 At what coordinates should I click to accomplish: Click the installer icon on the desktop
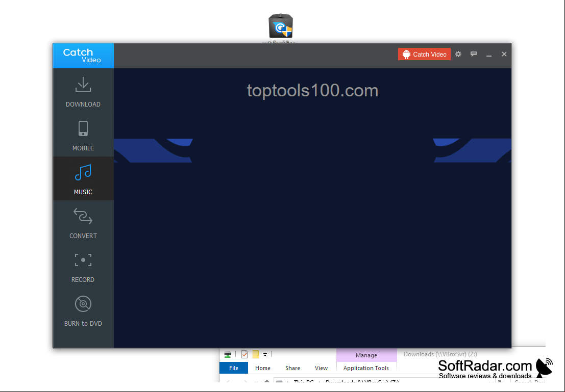click(281, 26)
